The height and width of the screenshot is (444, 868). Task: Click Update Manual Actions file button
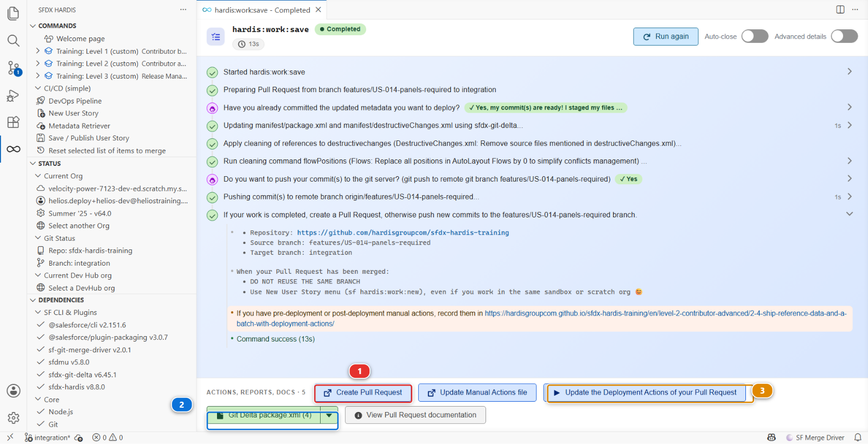477,392
